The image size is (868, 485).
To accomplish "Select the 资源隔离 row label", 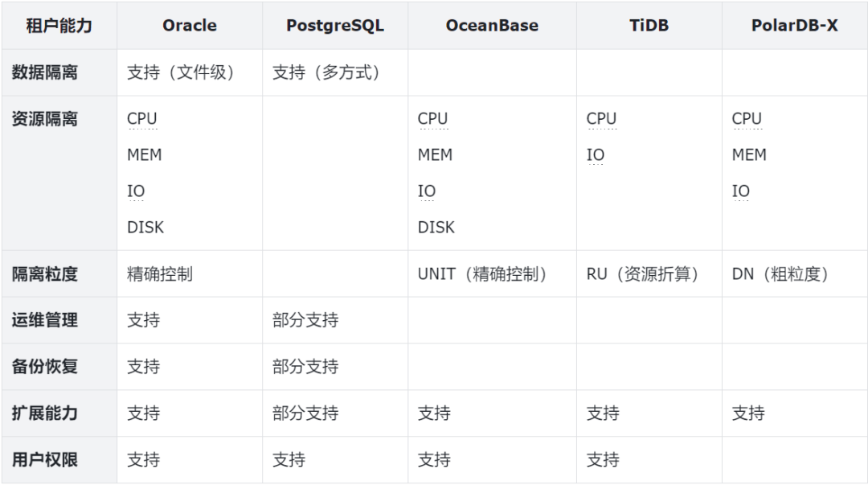I will pos(45,119).
